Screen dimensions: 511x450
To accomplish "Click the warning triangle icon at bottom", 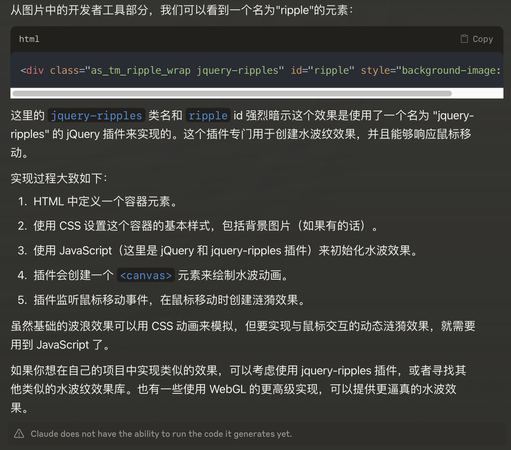I will tap(19, 434).
